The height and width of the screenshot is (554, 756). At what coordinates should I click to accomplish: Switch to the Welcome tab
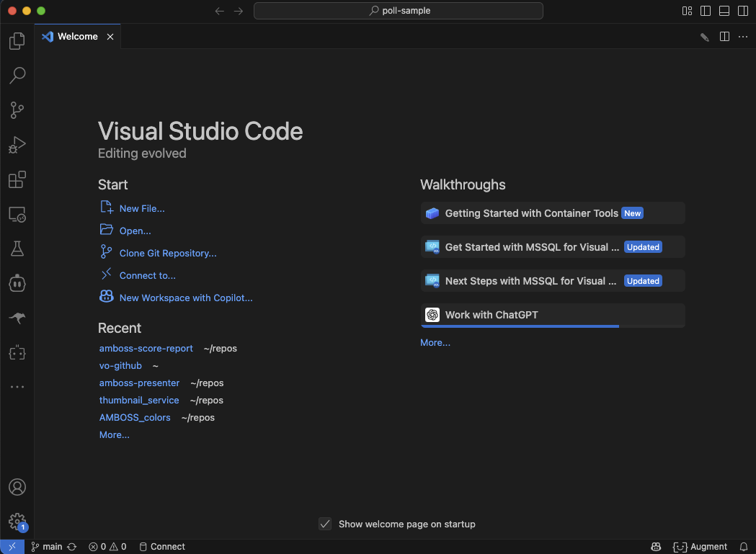[x=77, y=36]
